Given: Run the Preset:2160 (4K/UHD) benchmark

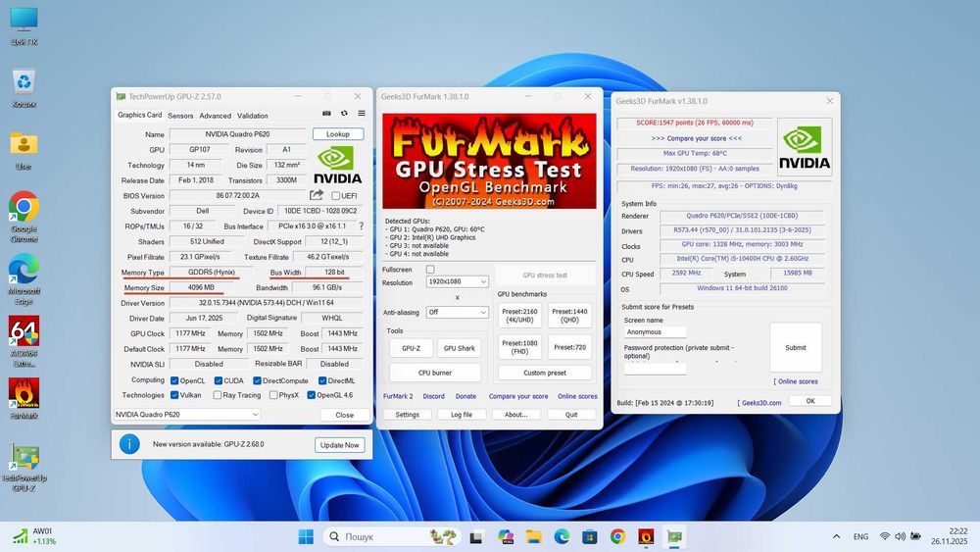Looking at the screenshot, I should pos(519,316).
